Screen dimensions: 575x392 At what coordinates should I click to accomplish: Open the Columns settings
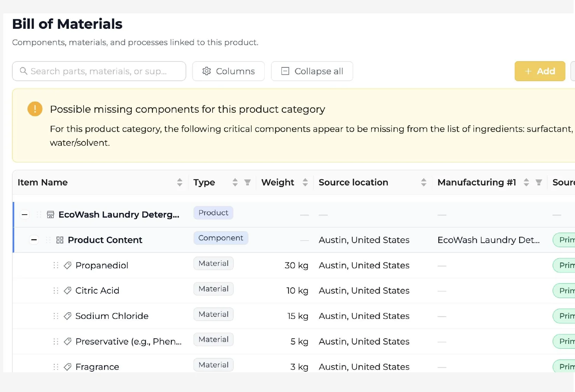tap(228, 71)
